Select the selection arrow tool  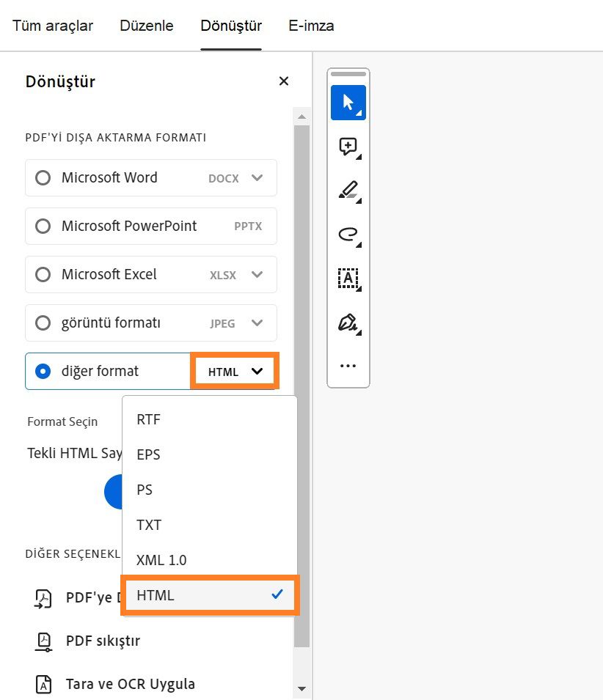point(348,103)
